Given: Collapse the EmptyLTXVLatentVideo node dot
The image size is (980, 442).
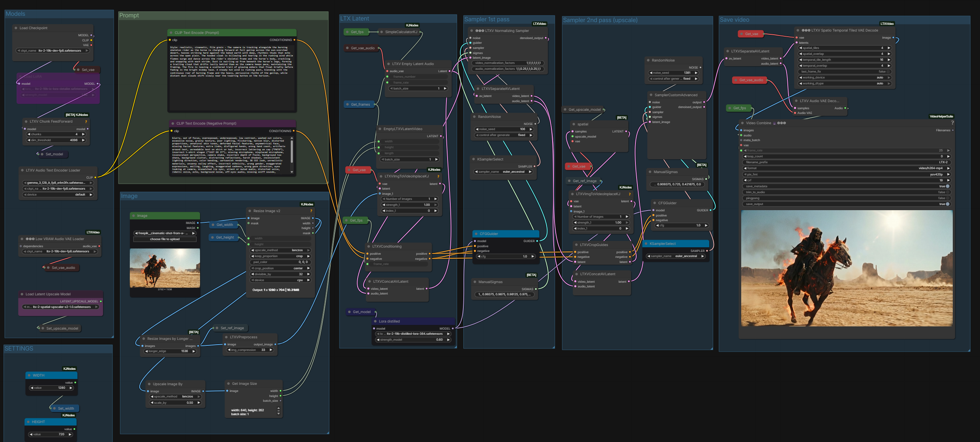Looking at the screenshot, I should tap(380, 129).
